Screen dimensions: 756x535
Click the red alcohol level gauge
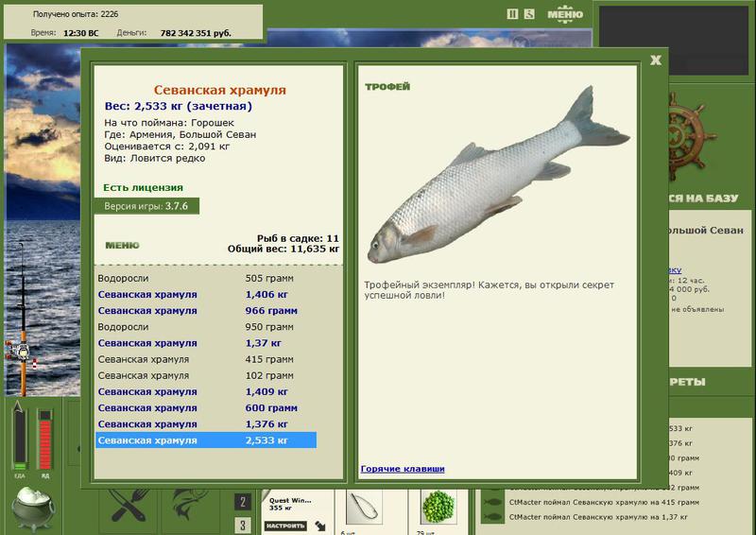44,440
